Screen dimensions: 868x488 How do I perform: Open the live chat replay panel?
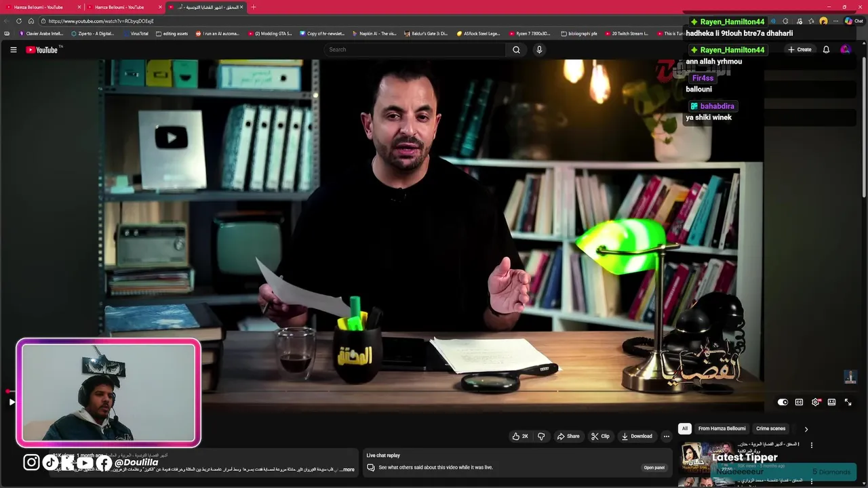tap(654, 468)
